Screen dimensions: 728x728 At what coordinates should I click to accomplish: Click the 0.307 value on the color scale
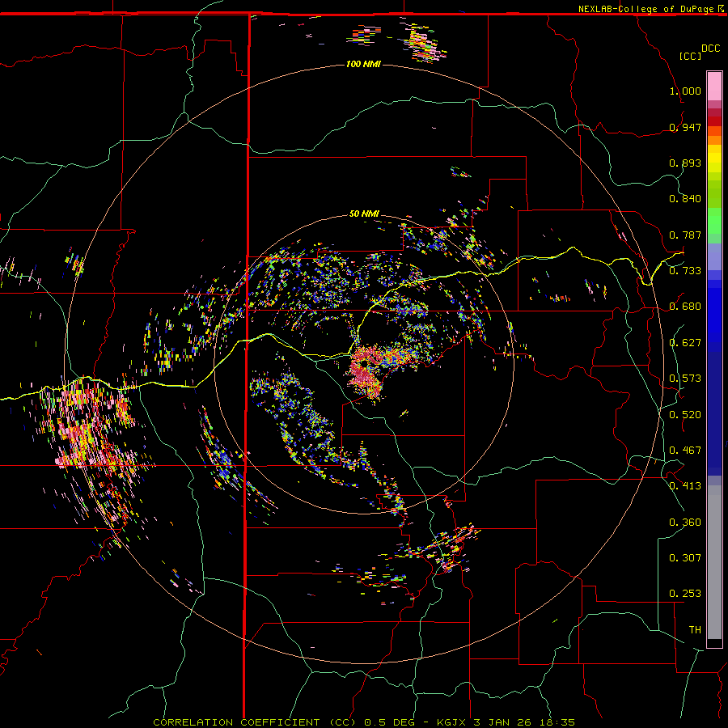point(685,558)
